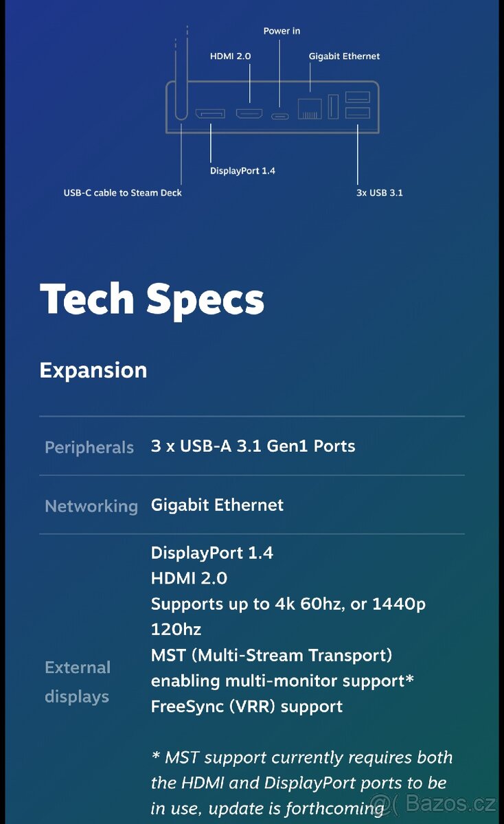The image size is (504, 824).
Task: Select the "External displays" row label
Action: 78,682
